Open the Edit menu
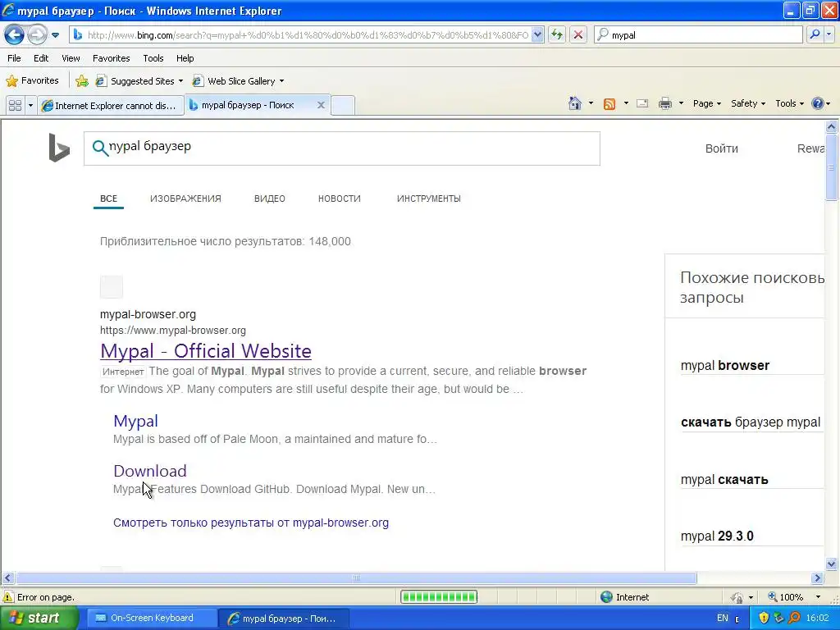 [x=41, y=58]
